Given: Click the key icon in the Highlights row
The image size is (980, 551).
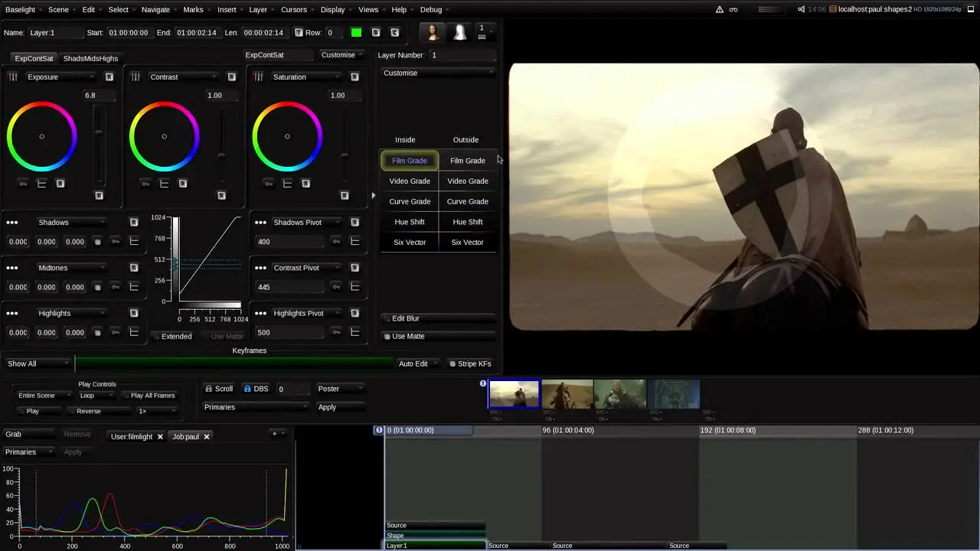Looking at the screenshot, I should pyautogui.click(x=116, y=332).
